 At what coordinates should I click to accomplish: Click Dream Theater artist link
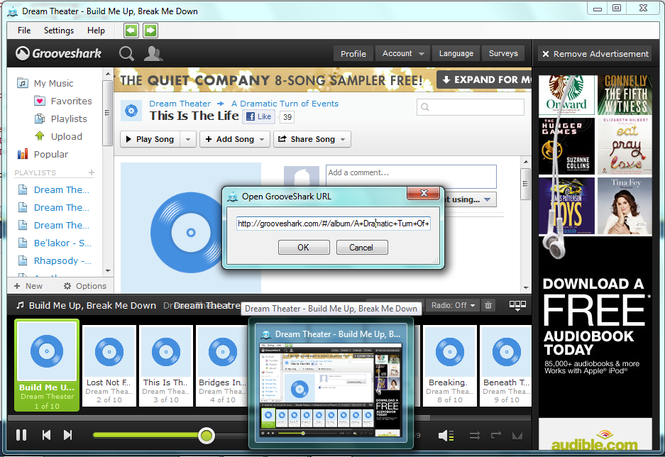coord(180,103)
